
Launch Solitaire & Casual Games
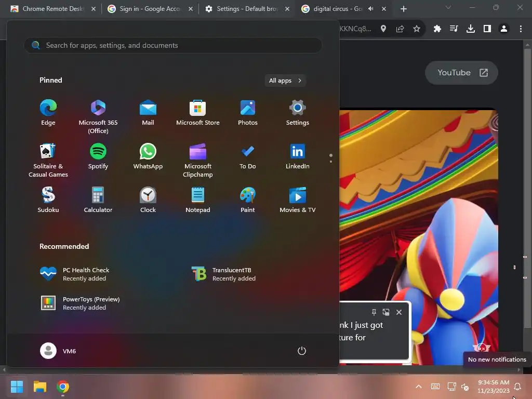pyautogui.click(x=48, y=160)
